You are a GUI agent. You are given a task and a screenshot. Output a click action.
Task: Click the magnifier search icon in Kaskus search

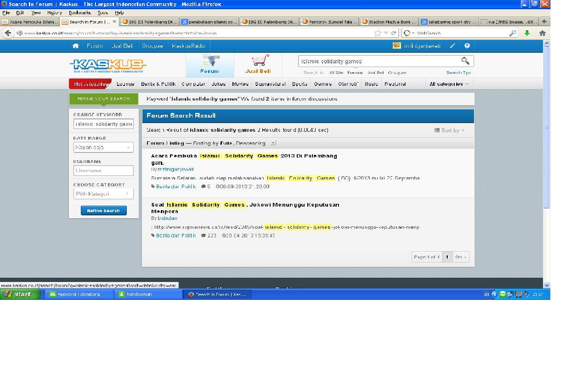click(465, 61)
